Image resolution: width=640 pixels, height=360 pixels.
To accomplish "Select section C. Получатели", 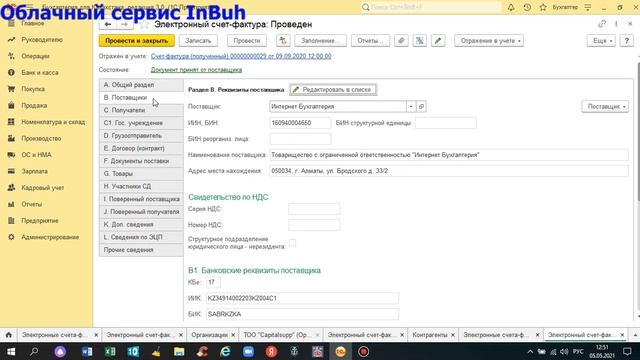I will [x=141, y=110].
